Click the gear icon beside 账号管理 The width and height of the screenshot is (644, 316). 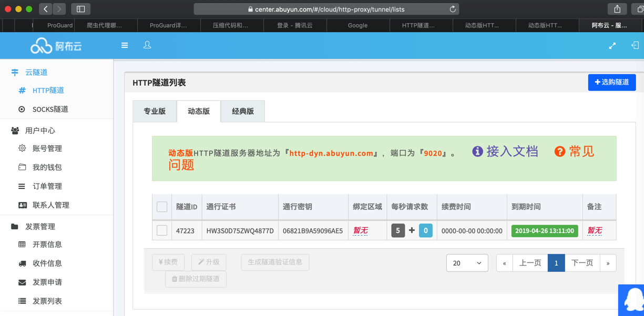point(22,149)
